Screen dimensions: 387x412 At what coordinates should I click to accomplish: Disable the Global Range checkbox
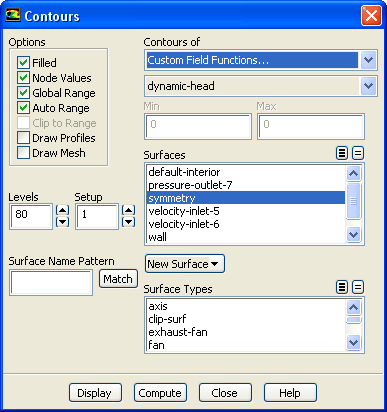[23, 93]
